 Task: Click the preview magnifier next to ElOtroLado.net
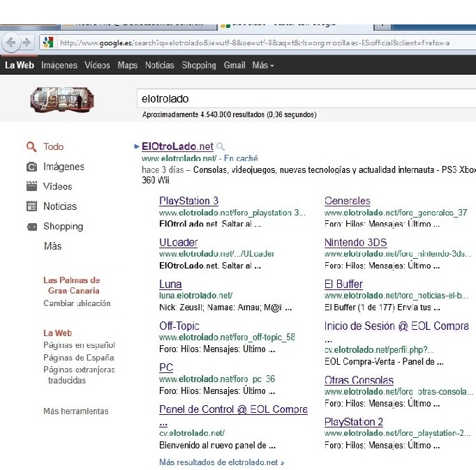221,146
